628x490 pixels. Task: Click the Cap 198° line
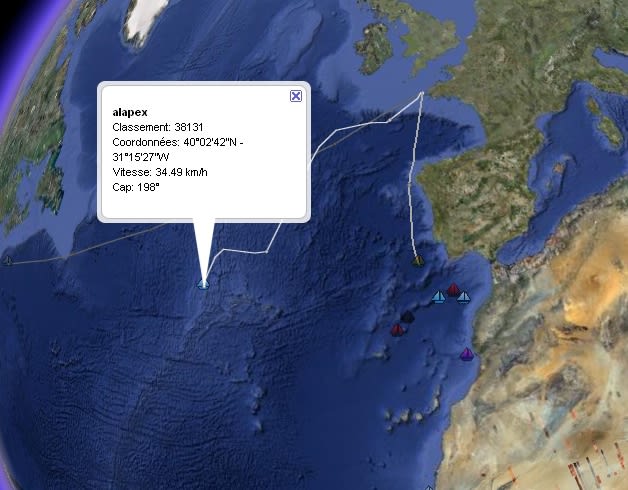pyautogui.click(x=136, y=187)
